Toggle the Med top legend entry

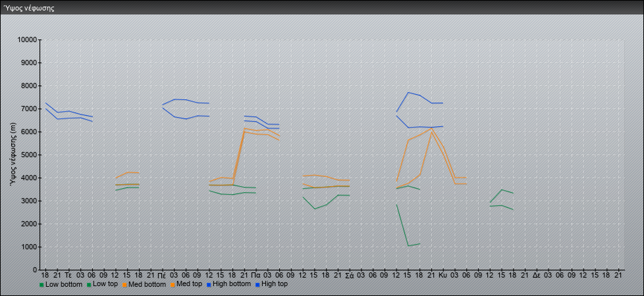click(186, 284)
